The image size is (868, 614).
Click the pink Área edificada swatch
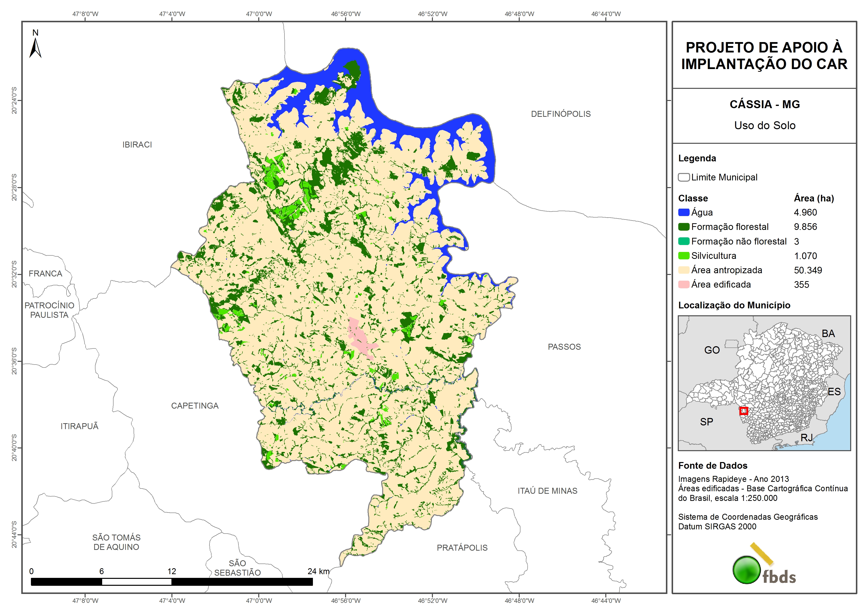click(x=683, y=285)
